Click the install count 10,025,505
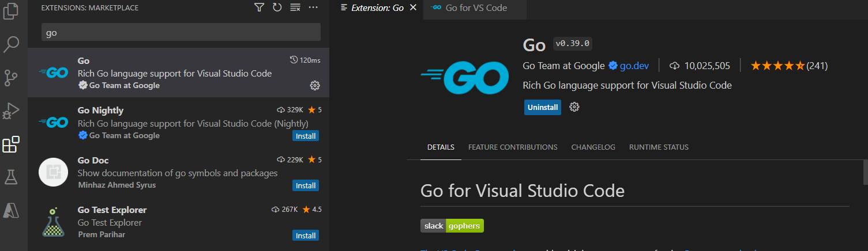 (700, 66)
